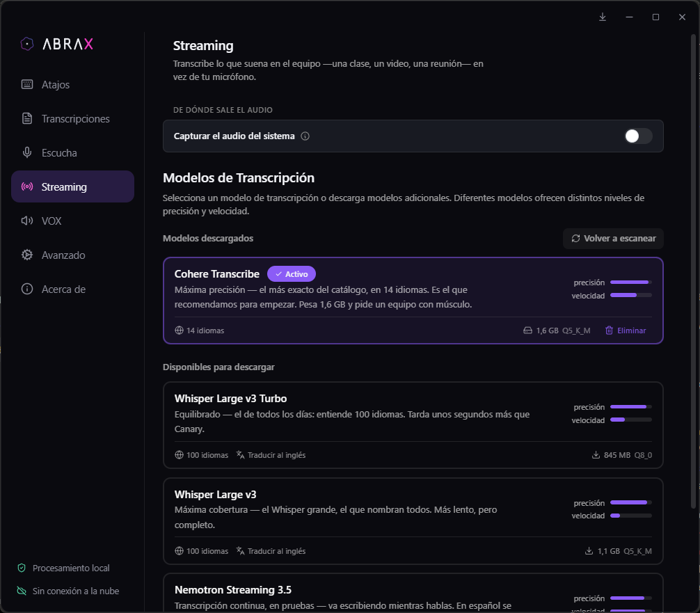Image resolution: width=700 pixels, height=613 pixels.
Task: Select the Whisper Large v3 card title
Action: point(215,494)
